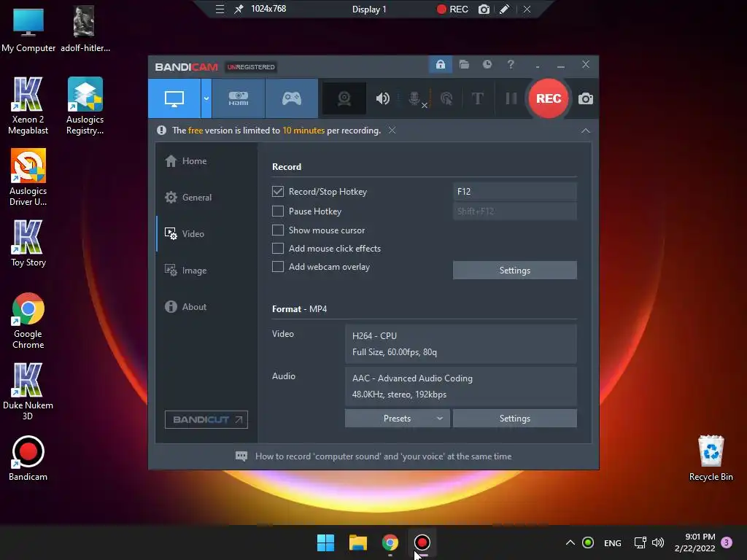This screenshot has height=560, width=747.
Task: Click the speaker sound icon in toolbar
Action: (x=382, y=98)
